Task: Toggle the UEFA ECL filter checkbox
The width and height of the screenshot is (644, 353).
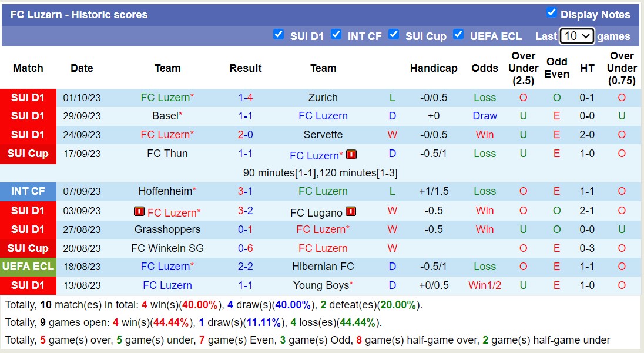Action: pyautogui.click(x=458, y=34)
